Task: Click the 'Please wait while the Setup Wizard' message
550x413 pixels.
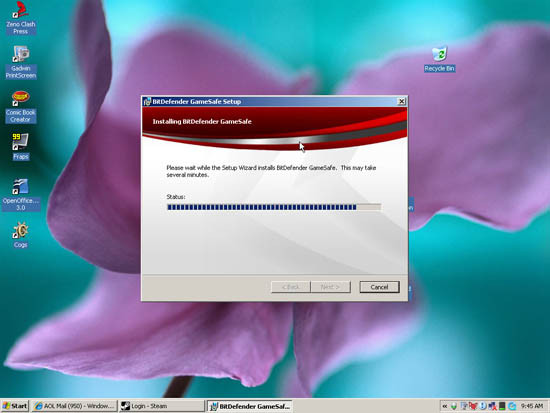Action: tap(271, 171)
